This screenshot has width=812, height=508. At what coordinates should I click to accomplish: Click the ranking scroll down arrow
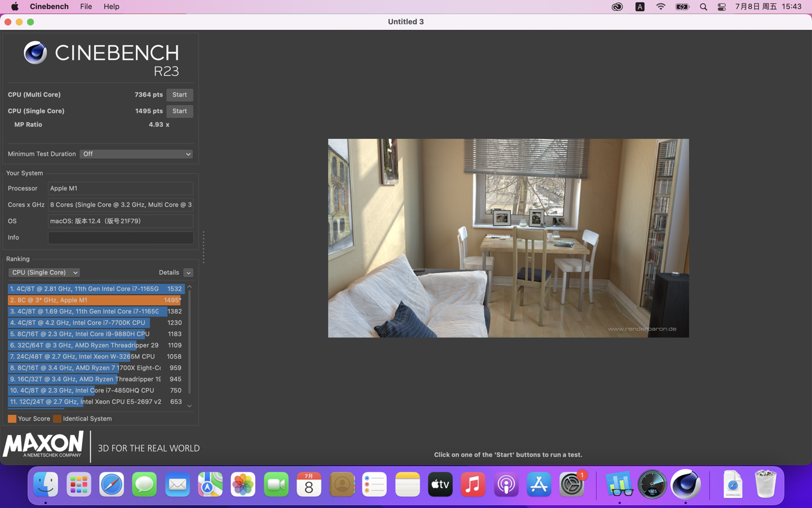[189, 406]
